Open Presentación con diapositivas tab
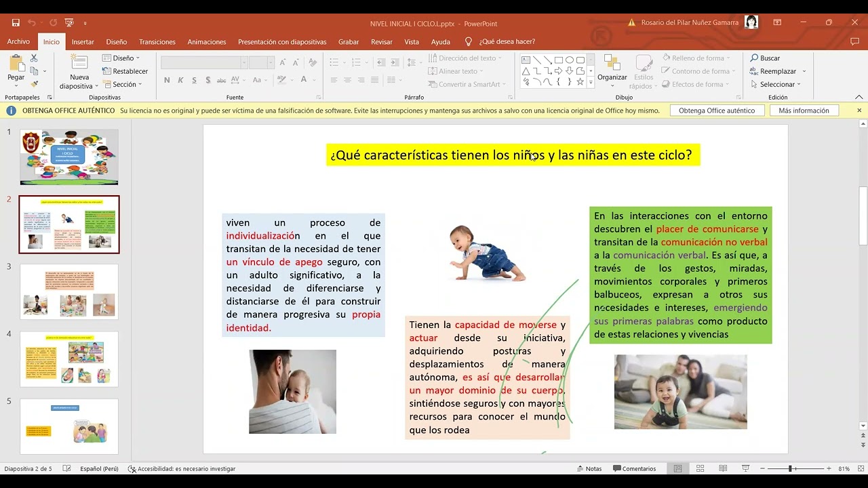Viewport: 868px width, 488px height. click(x=282, y=41)
